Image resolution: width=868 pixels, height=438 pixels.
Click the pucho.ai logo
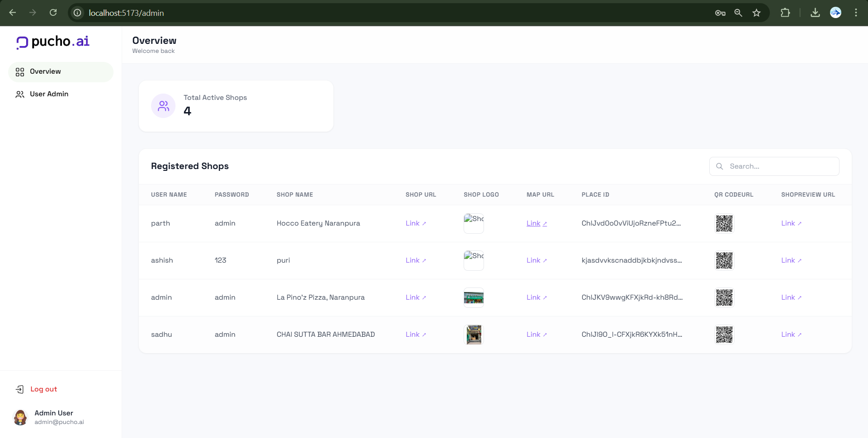(53, 42)
